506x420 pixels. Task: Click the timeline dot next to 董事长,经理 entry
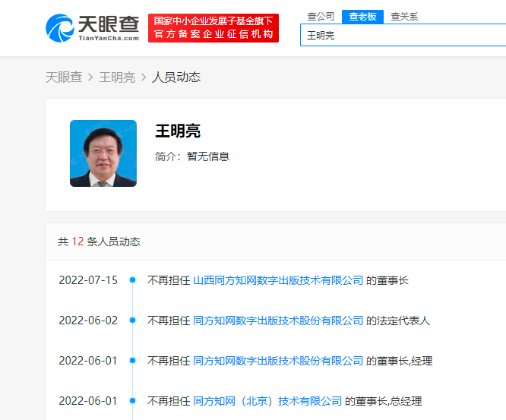132,361
